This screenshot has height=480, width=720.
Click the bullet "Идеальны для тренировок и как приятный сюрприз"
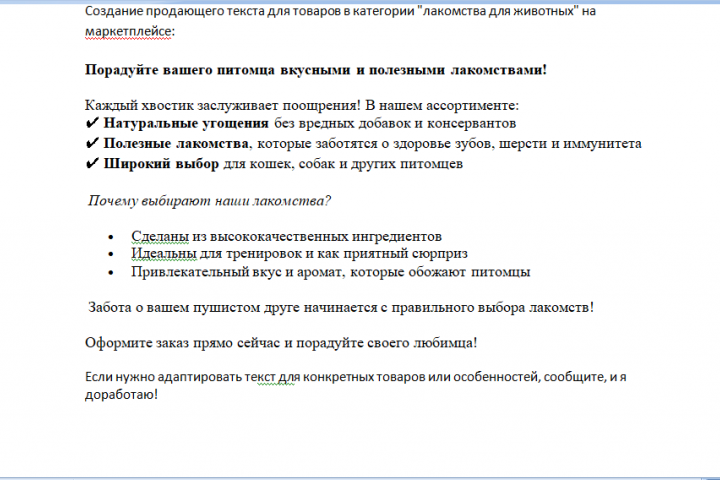[x=299, y=254]
